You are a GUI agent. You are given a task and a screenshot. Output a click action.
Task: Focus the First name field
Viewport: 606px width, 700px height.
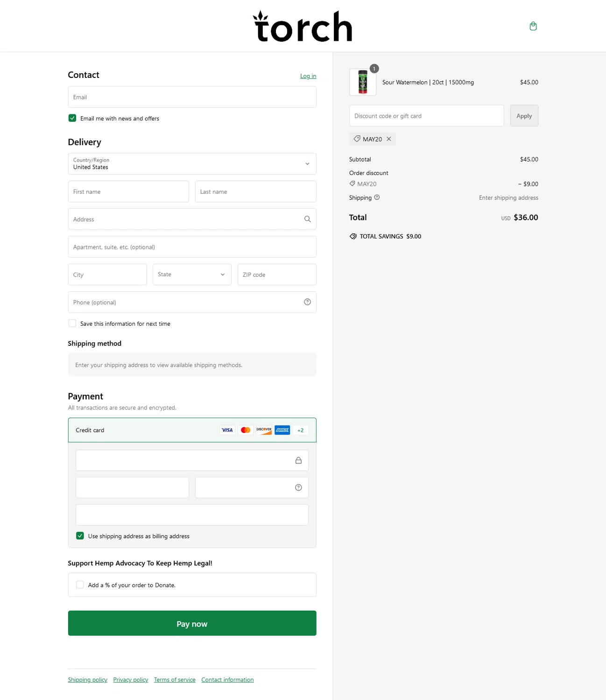pos(128,192)
